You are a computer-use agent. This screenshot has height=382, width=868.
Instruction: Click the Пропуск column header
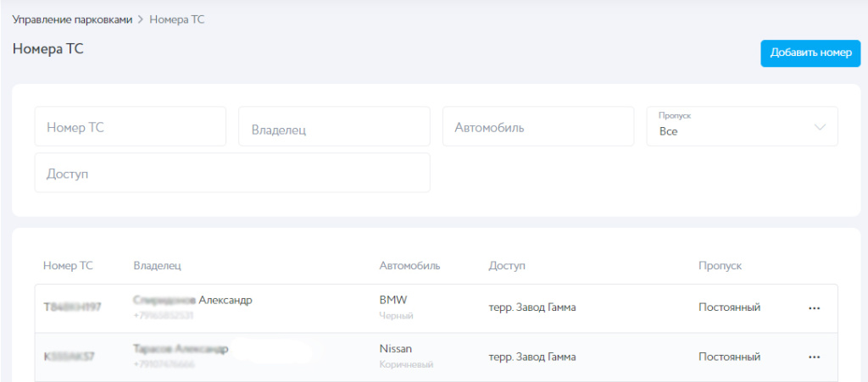[x=720, y=266]
